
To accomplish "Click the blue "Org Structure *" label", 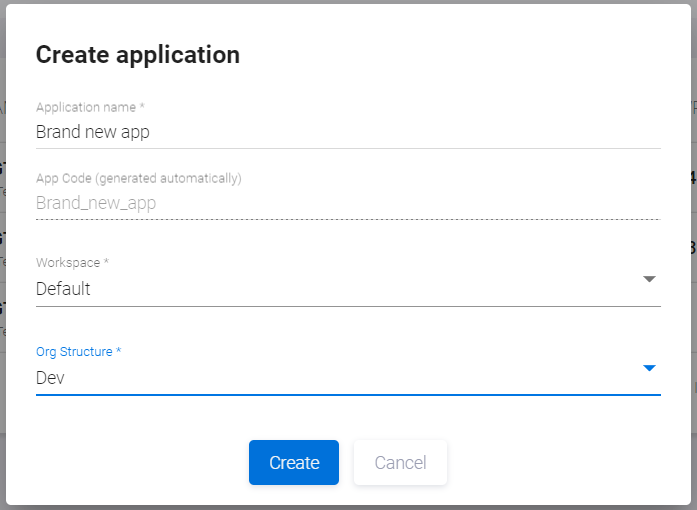I will 79,352.
